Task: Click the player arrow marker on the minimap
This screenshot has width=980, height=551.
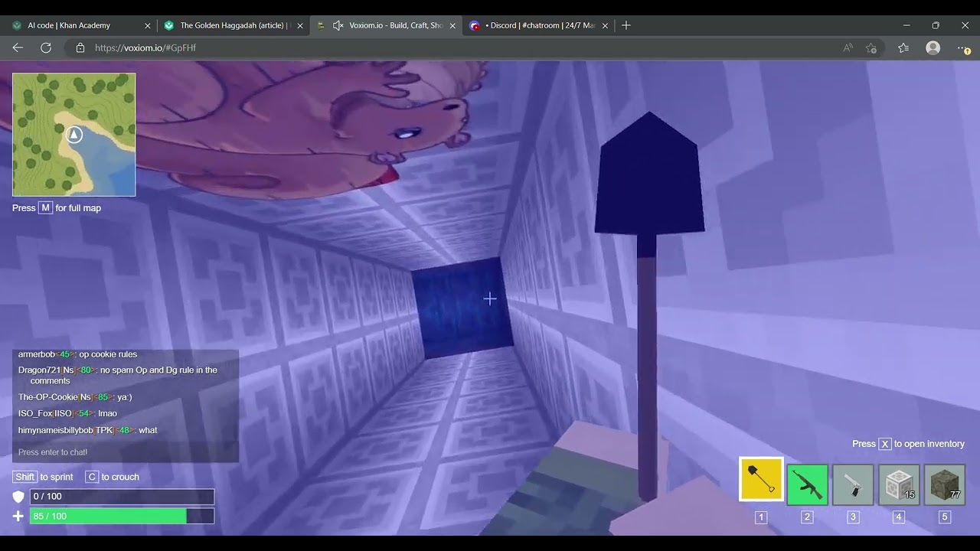Action: 74,135
